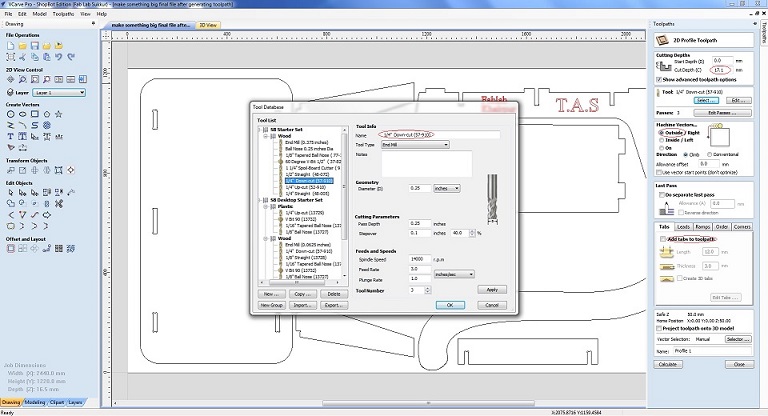Click the Import... button
The width and height of the screenshot is (768, 416).
click(301, 305)
